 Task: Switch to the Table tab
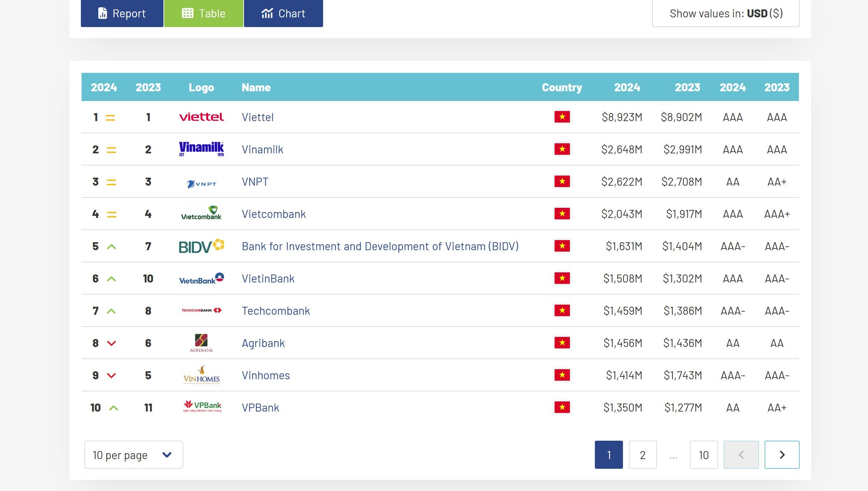203,13
